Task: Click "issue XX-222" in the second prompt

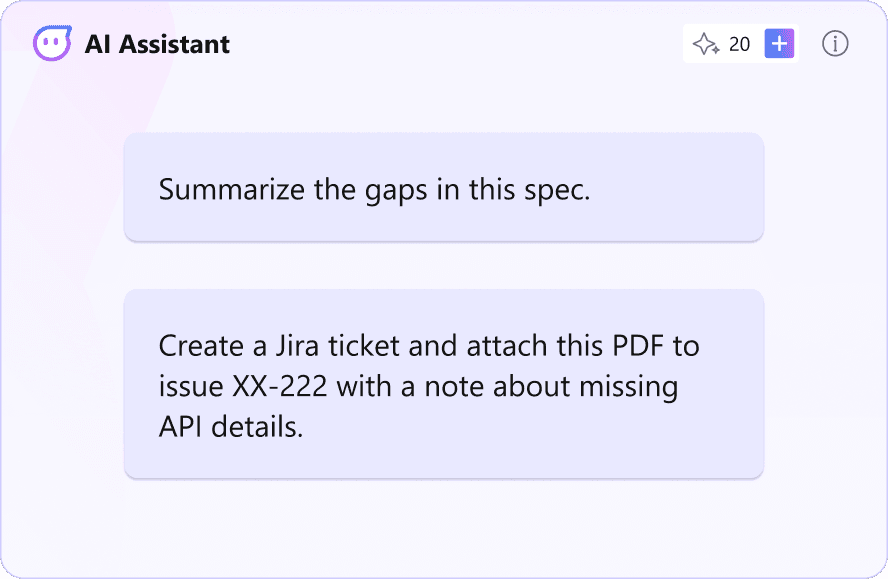Action: [x=245, y=386]
